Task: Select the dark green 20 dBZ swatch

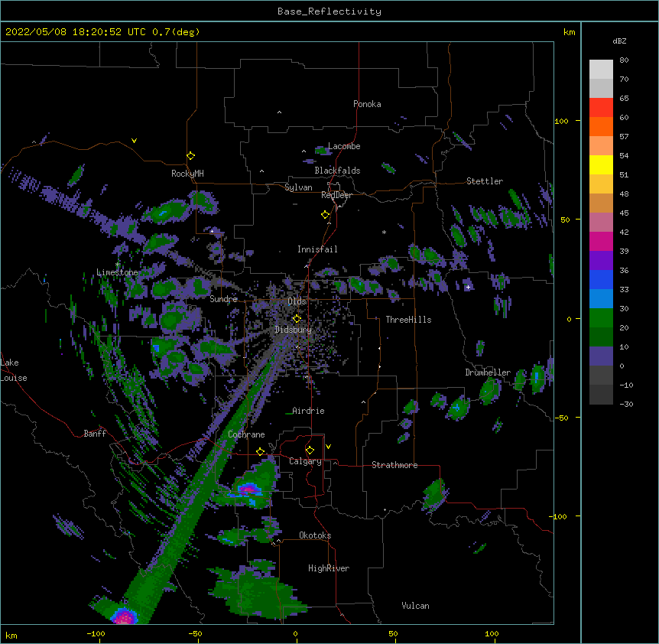Action: tap(601, 337)
